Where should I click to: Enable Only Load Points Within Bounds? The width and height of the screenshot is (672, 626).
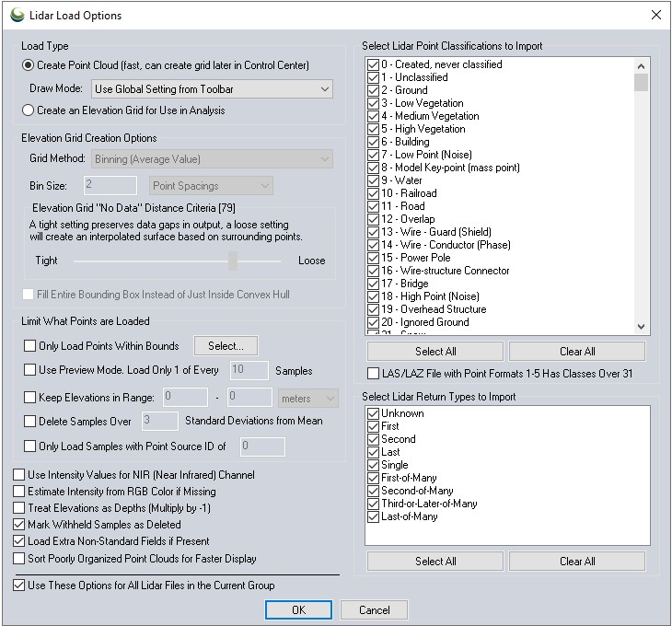pos(29,346)
